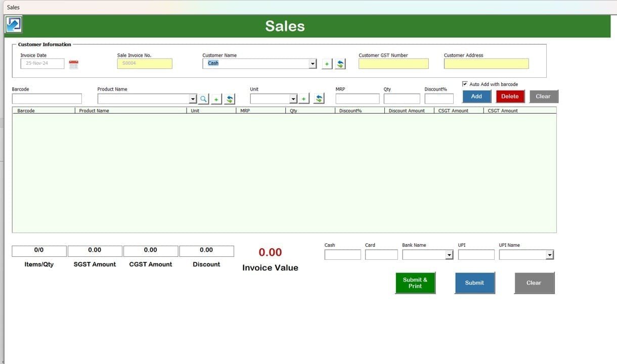
Task: Click the Discount total box
Action: 206,251
